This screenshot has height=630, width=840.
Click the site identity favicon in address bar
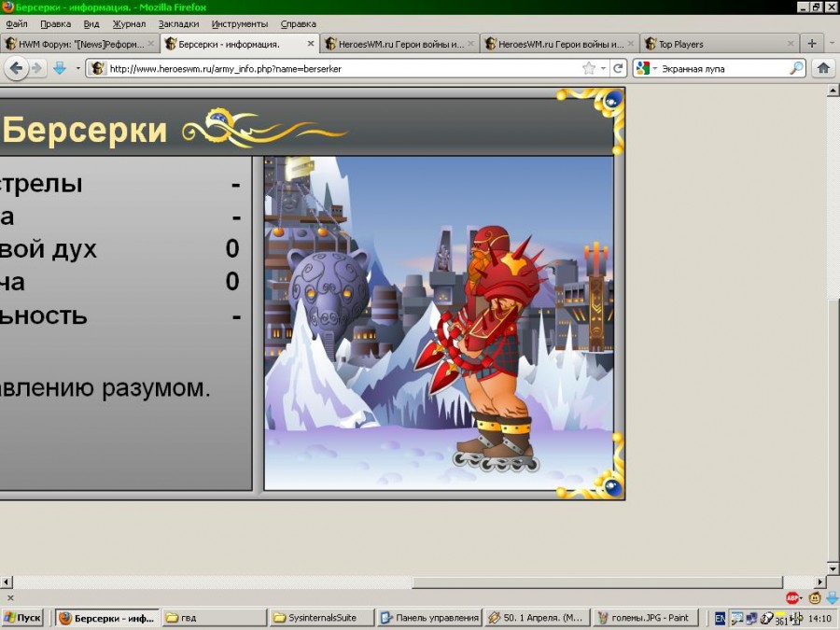pyautogui.click(x=97, y=68)
